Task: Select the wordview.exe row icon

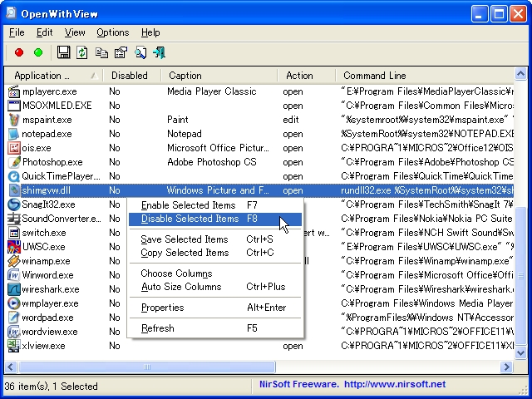Action: point(14,332)
